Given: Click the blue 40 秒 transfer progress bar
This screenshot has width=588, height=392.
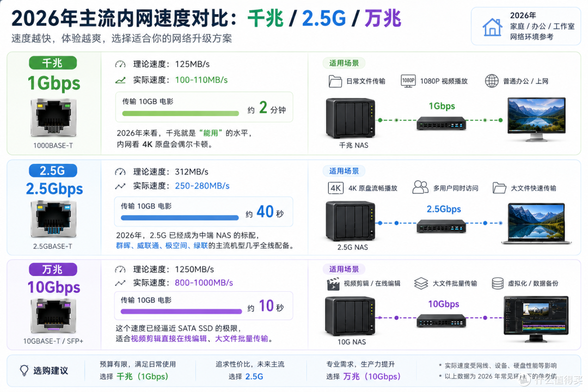Looking at the screenshot, I should [180, 218].
